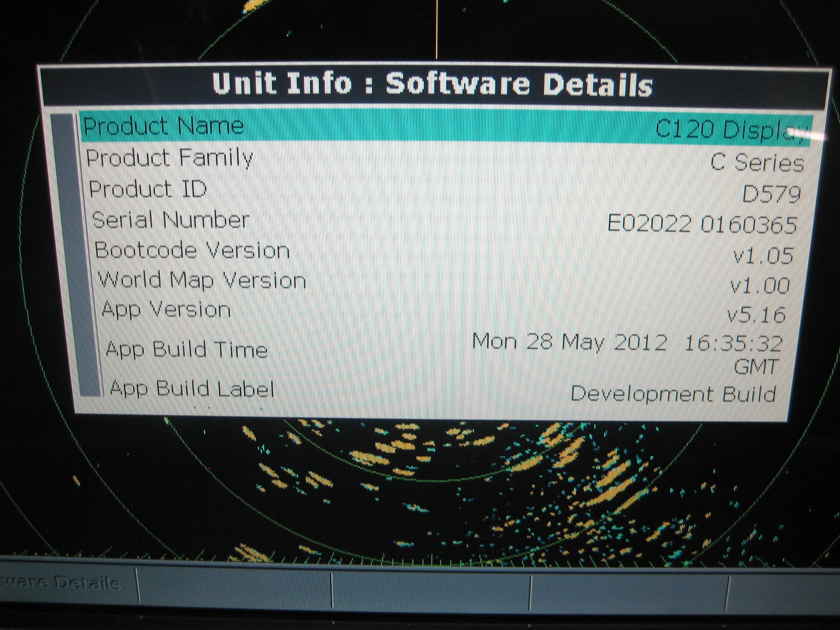This screenshot has height=630, width=840.
Task: Click the bootcode value 'v1.05'
Action: [x=763, y=256]
